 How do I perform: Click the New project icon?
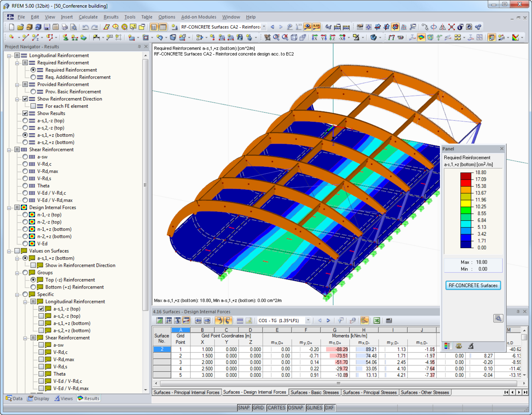tap(12, 27)
